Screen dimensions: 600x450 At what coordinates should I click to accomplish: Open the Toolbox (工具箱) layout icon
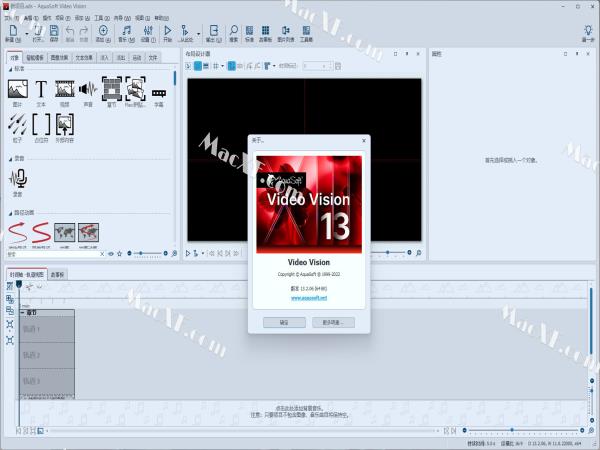pos(306,31)
